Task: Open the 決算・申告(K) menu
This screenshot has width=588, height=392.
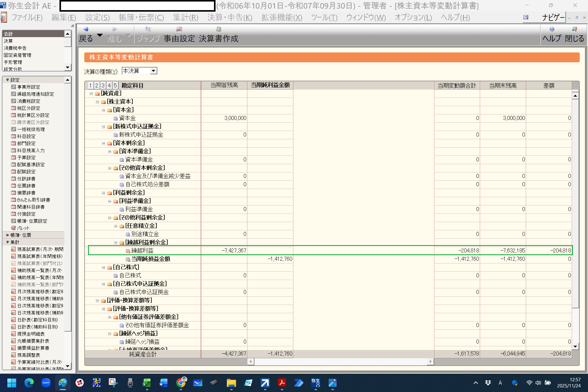Action: click(x=230, y=18)
